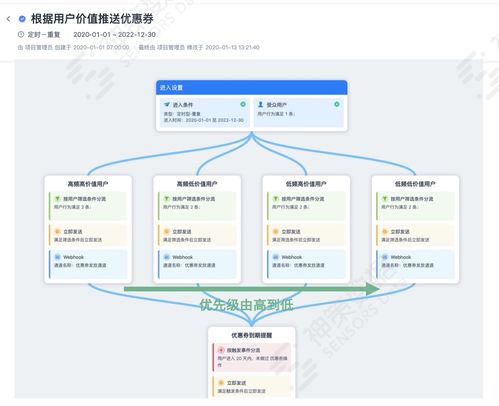
Task: Open the 优惠券到期提醒 node title
Action: (252, 335)
